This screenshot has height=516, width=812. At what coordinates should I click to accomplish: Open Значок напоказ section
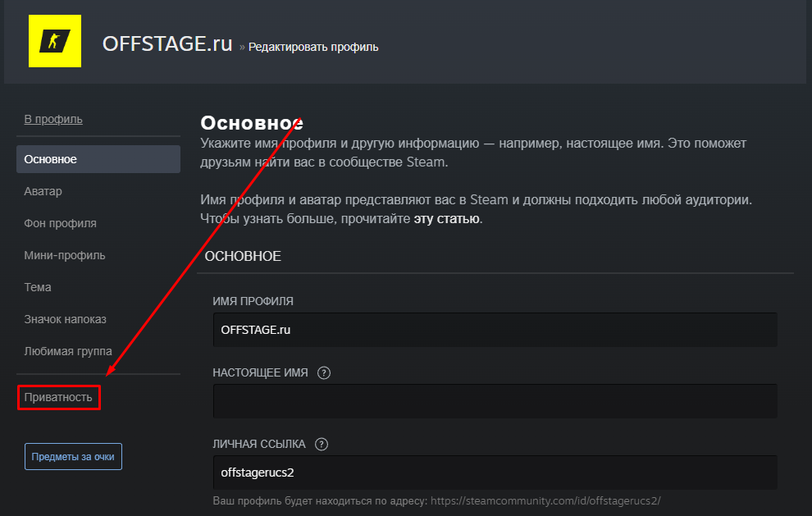[x=66, y=319]
